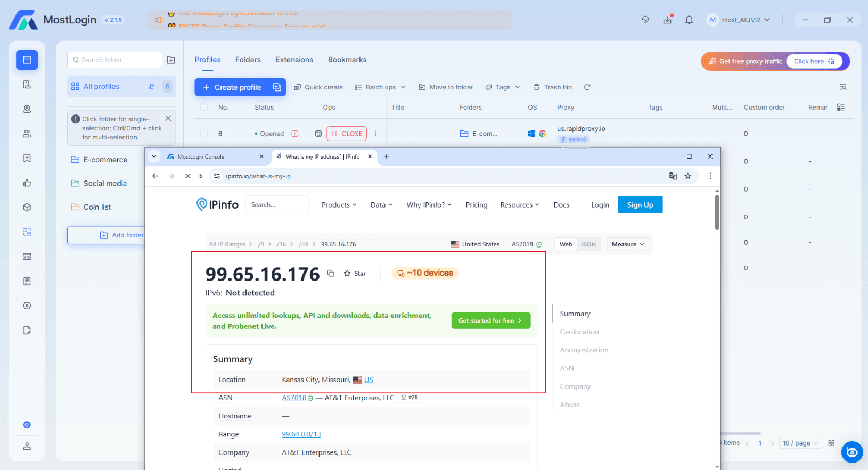Expand the Why IPinfo? menu
Screen dimensions: 868x470
click(x=429, y=205)
